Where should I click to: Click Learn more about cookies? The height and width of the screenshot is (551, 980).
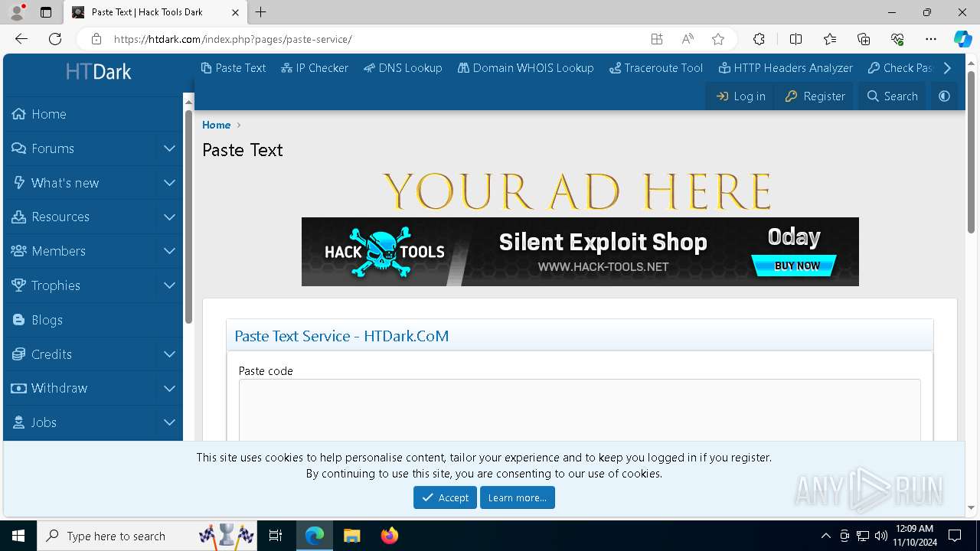coord(518,497)
